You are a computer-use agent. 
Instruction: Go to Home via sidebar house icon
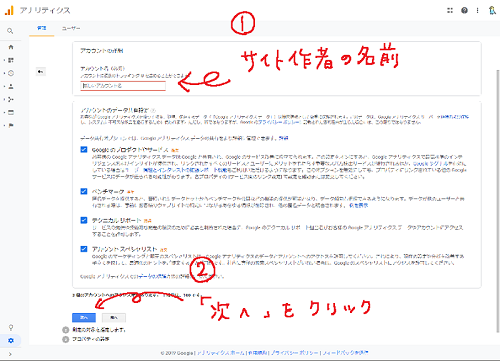[x=11, y=47]
